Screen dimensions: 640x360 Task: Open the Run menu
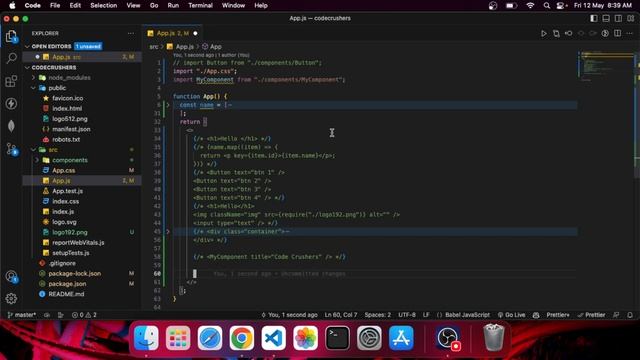(x=173, y=5)
